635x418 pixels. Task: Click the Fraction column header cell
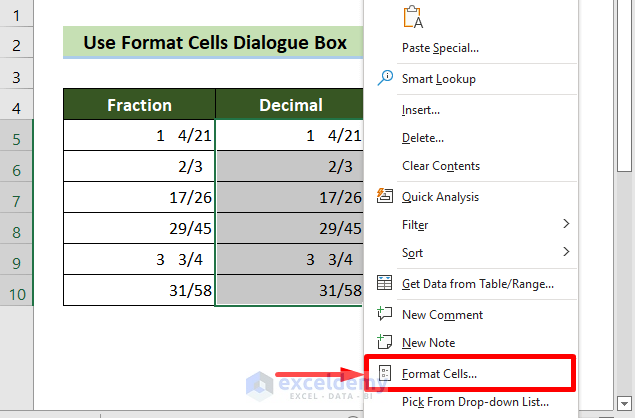tap(139, 105)
